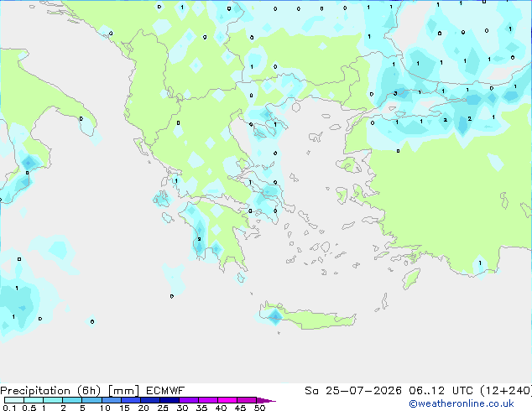Choose the 25–30 mm darkest blue legend swatch
532x411 pixels.
[169, 400]
